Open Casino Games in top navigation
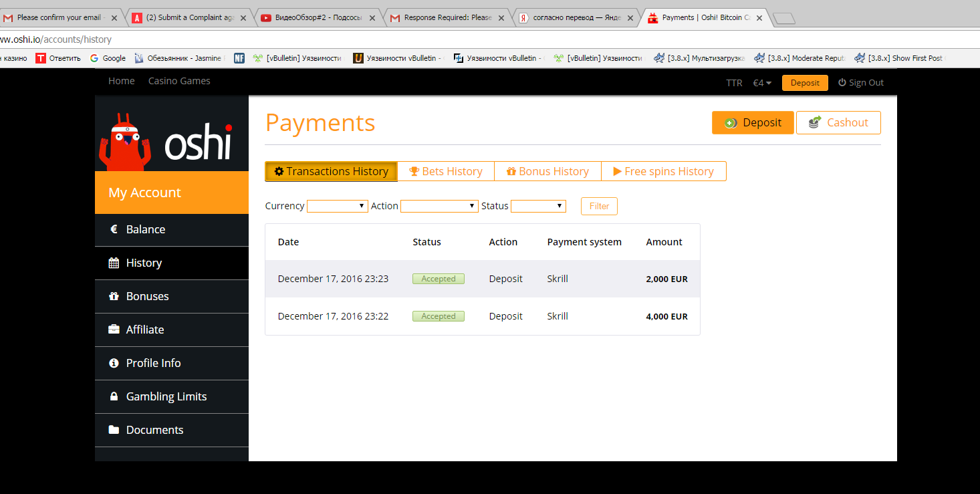The height and width of the screenshot is (494, 980). pos(179,81)
